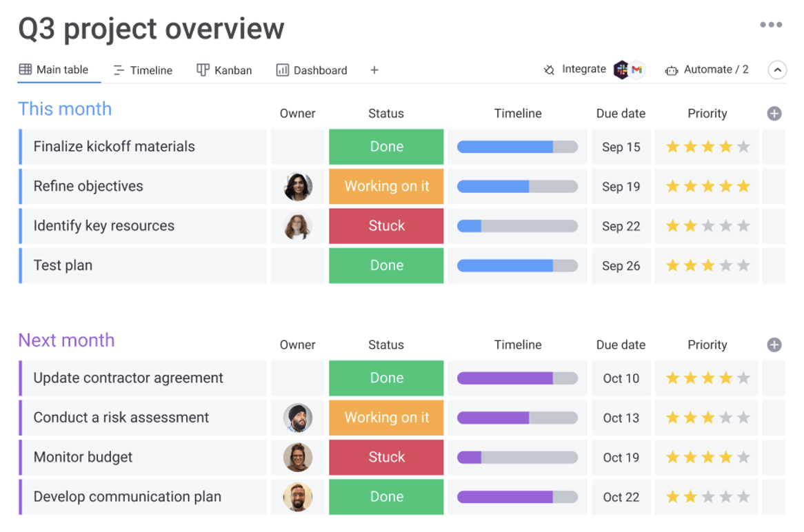Open the Automate / 2 button

click(707, 70)
